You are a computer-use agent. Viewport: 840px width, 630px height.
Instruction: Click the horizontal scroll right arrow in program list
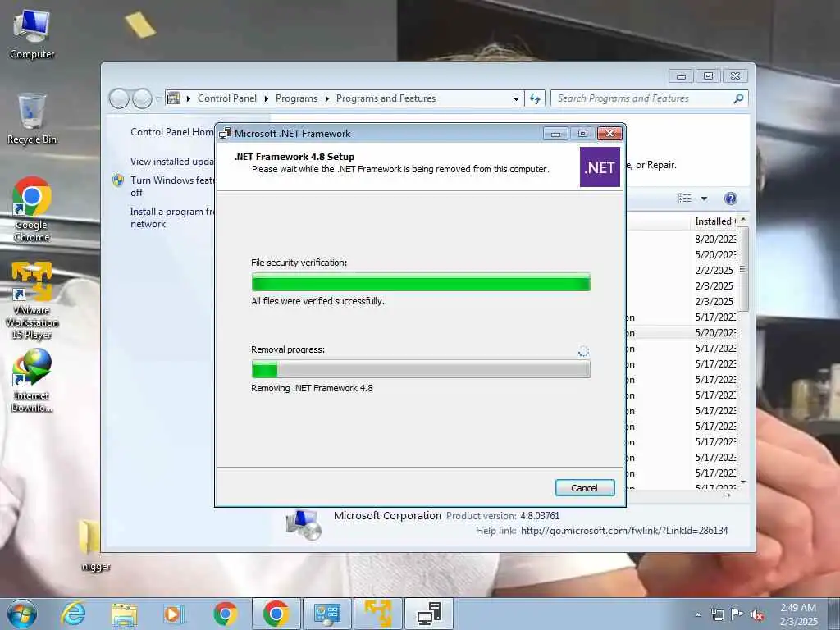coord(728,496)
